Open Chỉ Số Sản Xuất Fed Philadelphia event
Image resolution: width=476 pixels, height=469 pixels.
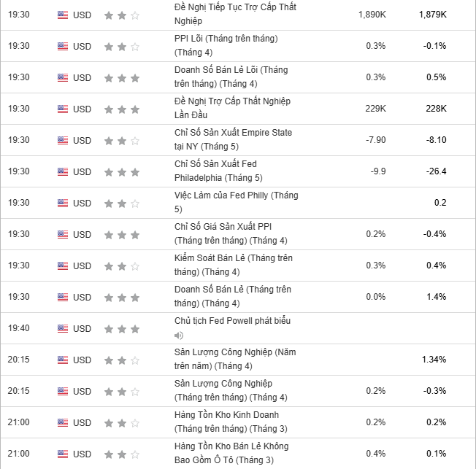coord(218,171)
